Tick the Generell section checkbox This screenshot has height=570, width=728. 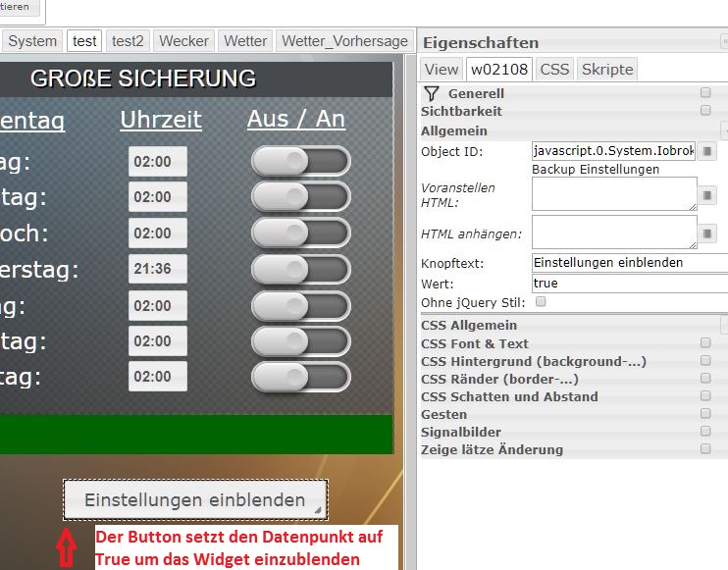[x=705, y=93]
